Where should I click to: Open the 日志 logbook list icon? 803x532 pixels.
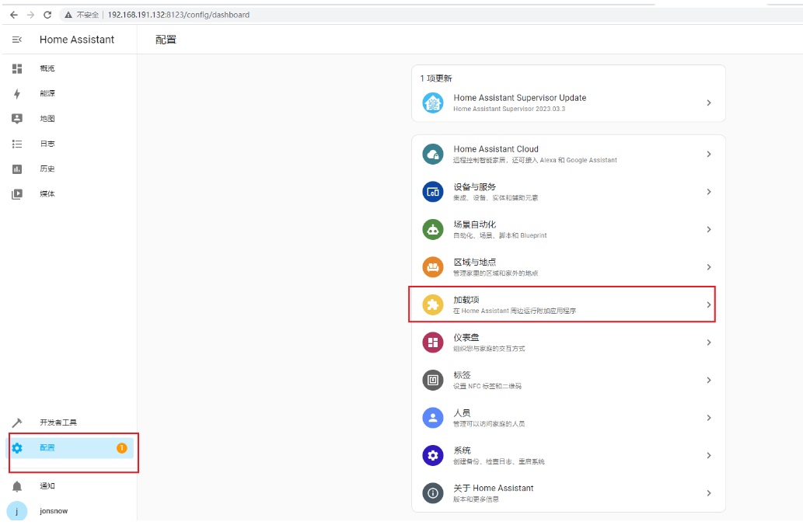[17, 144]
